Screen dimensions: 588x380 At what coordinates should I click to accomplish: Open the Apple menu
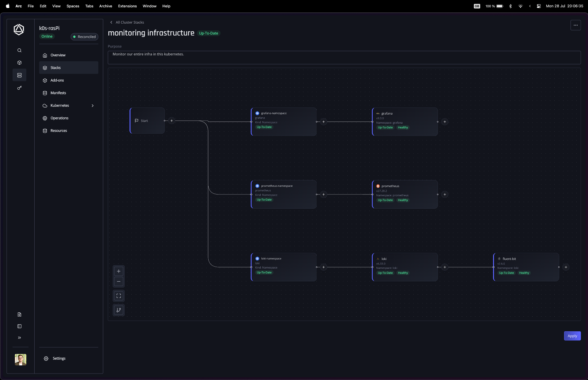(x=8, y=6)
